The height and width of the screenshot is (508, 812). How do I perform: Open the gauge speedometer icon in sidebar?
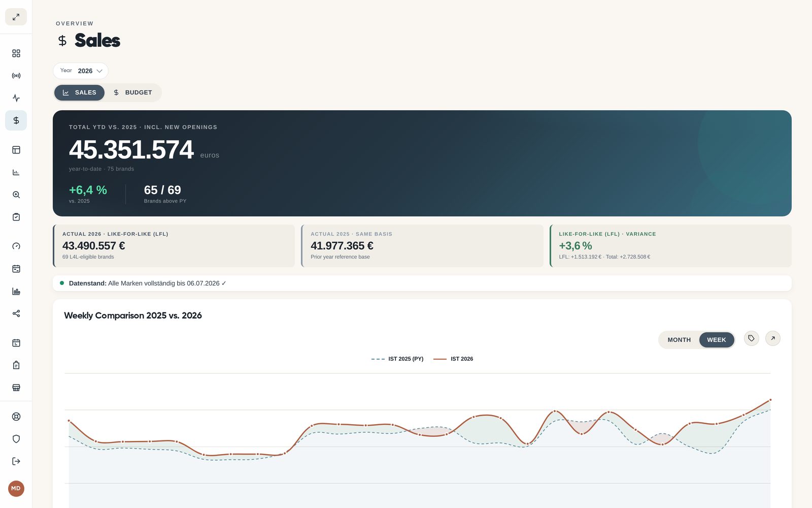[16, 246]
